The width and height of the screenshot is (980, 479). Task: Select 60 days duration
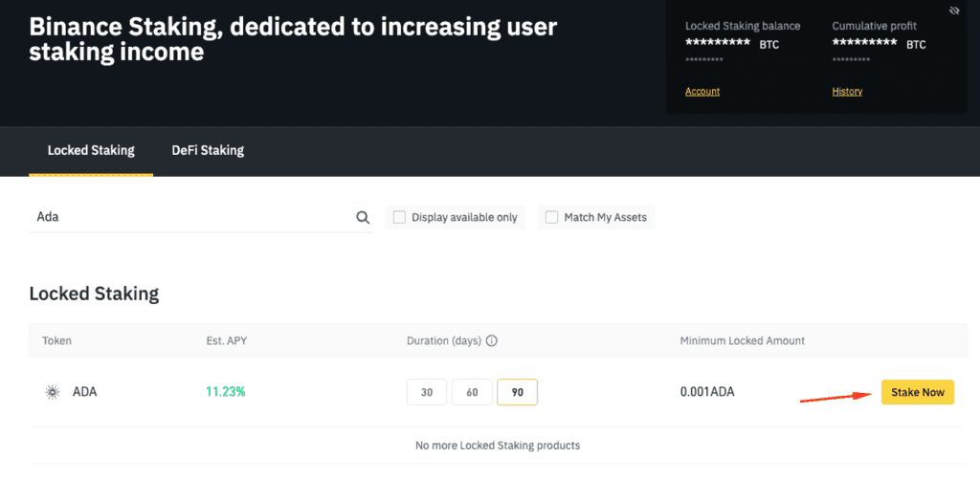pyautogui.click(x=472, y=392)
